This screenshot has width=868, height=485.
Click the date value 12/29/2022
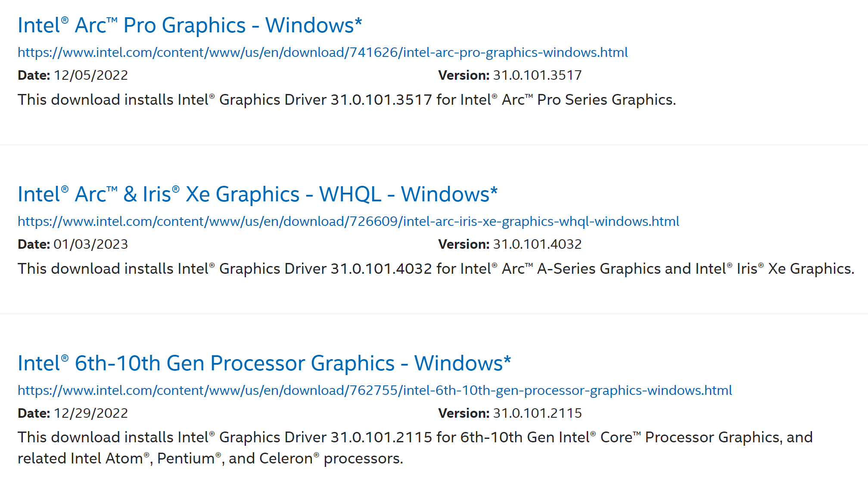tap(90, 413)
